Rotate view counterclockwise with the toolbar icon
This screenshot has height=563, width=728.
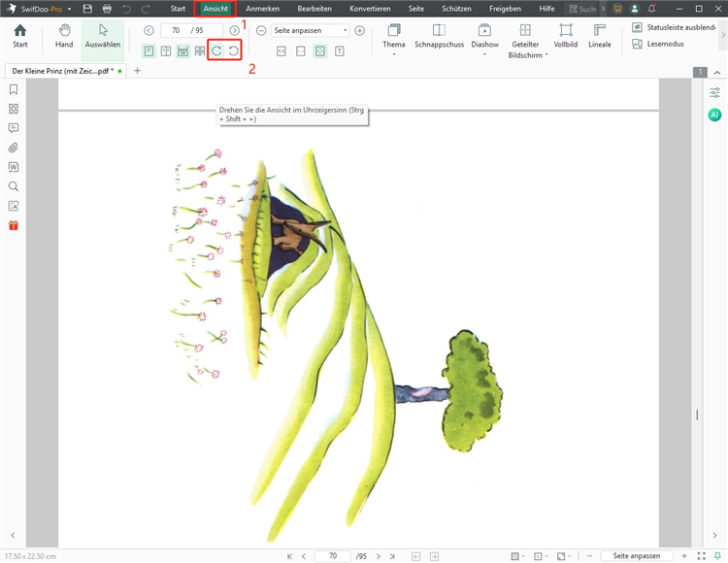233,50
